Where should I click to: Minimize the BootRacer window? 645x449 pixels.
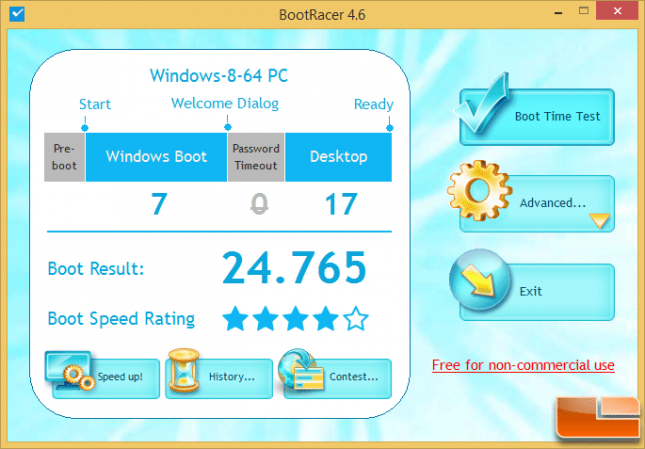tap(558, 13)
